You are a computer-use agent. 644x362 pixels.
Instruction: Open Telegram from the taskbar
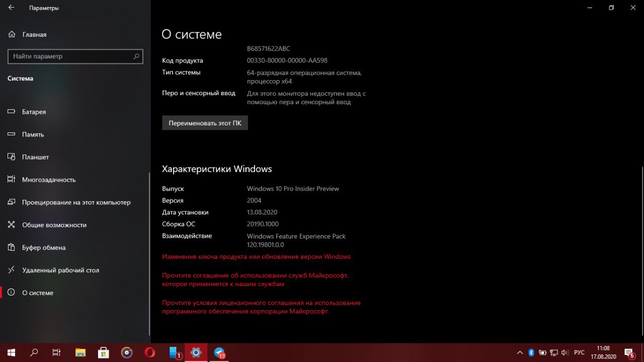[x=219, y=352]
